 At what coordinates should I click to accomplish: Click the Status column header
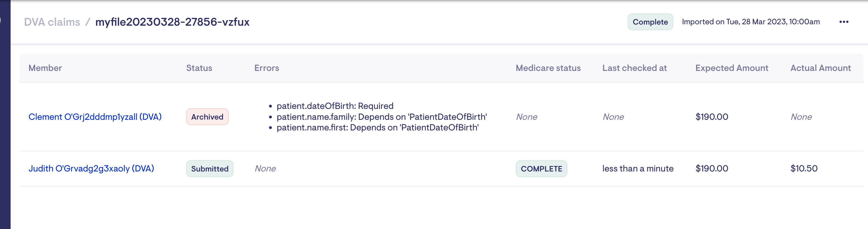coord(199,68)
